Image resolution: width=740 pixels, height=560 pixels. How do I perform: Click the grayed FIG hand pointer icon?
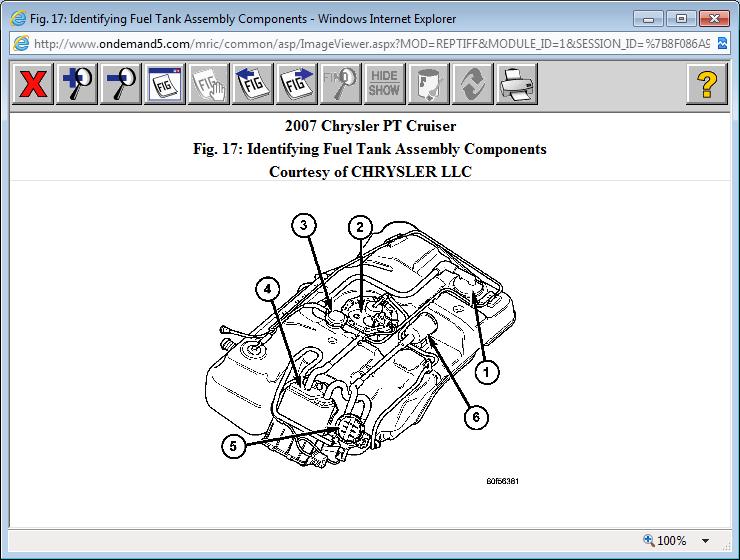click(x=209, y=84)
